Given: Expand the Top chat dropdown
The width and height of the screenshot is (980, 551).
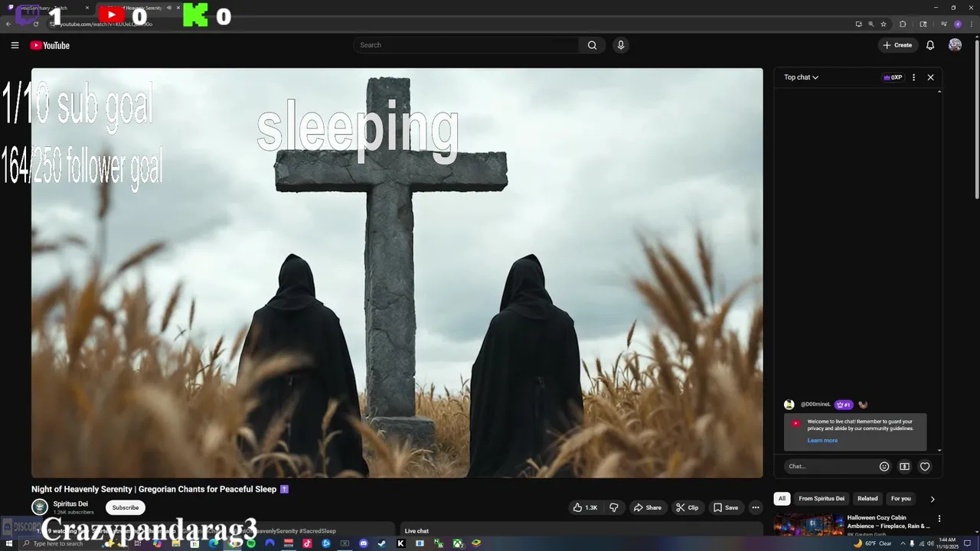Looking at the screenshot, I should point(801,77).
